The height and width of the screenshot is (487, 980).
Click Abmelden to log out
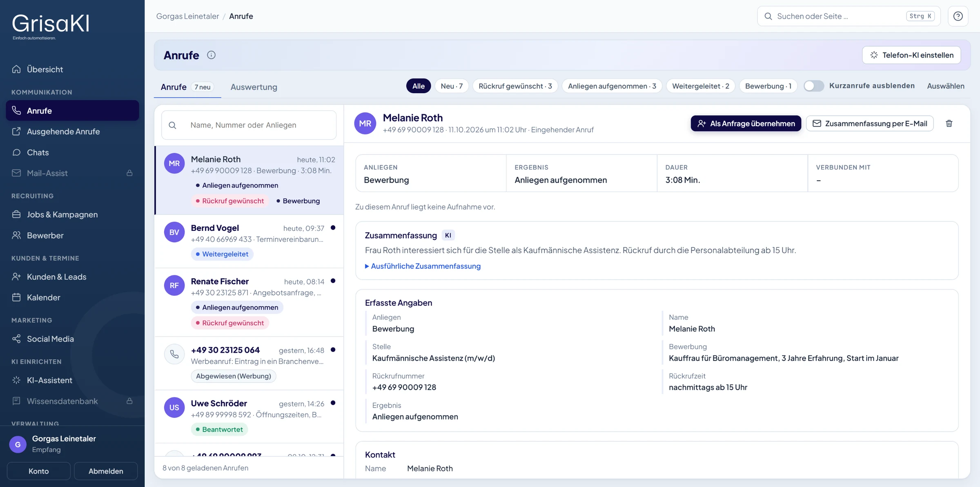pos(106,471)
